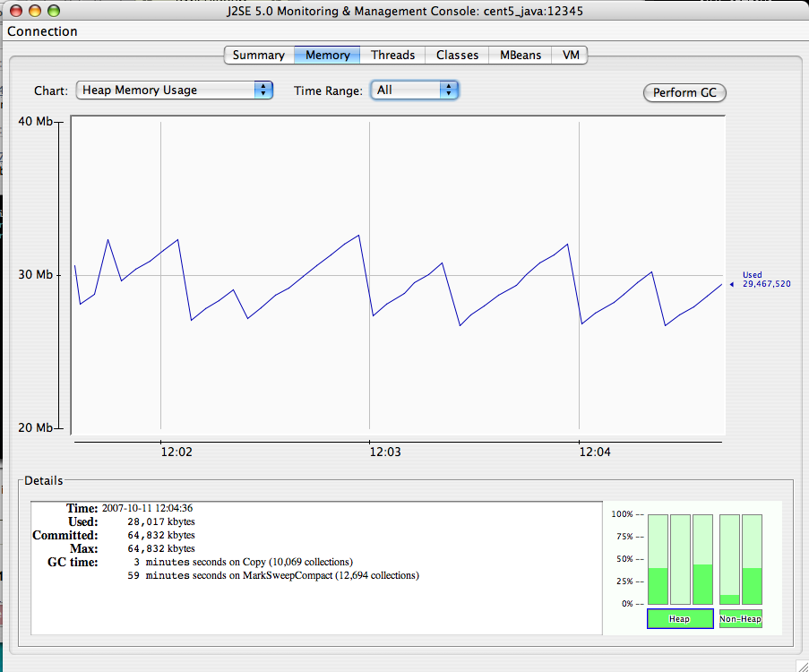Click the Memory tab
The image size is (809, 672).
click(x=327, y=56)
